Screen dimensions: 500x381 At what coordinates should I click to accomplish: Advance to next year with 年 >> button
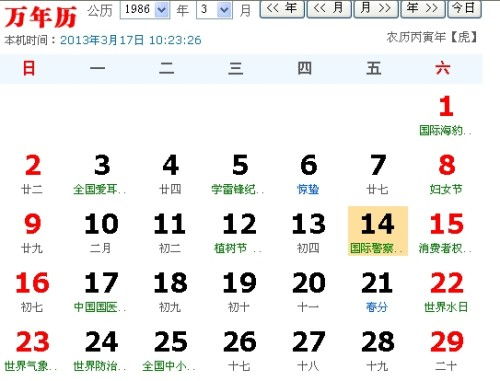point(423,8)
